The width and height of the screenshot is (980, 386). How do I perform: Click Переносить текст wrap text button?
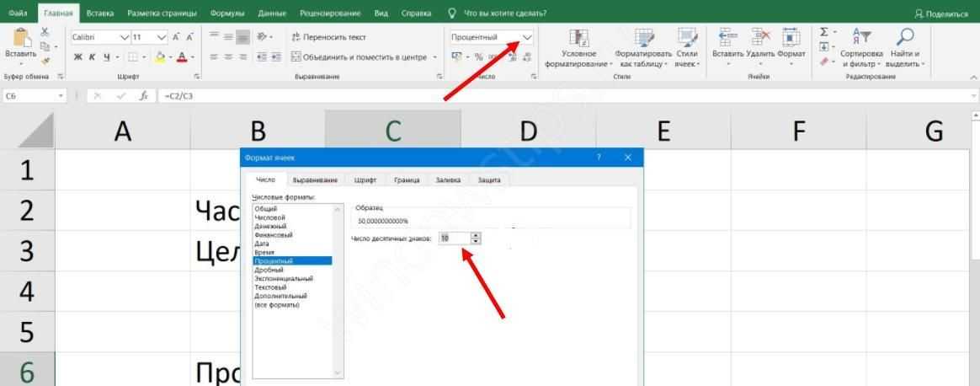coord(328,38)
